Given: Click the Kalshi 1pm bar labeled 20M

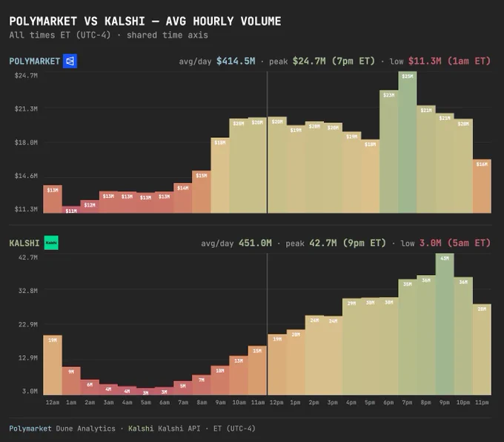Looking at the screenshot, I should (296, 362).
